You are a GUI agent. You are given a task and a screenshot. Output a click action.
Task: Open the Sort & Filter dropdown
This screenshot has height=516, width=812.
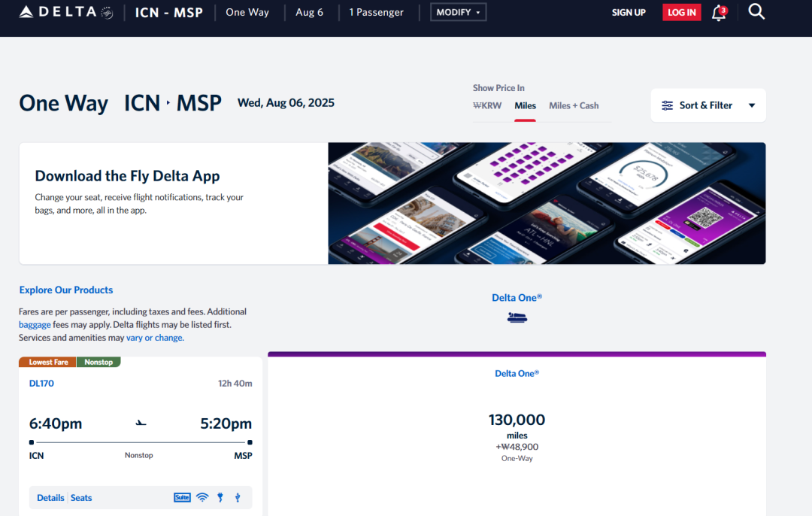tap(707, 105)
